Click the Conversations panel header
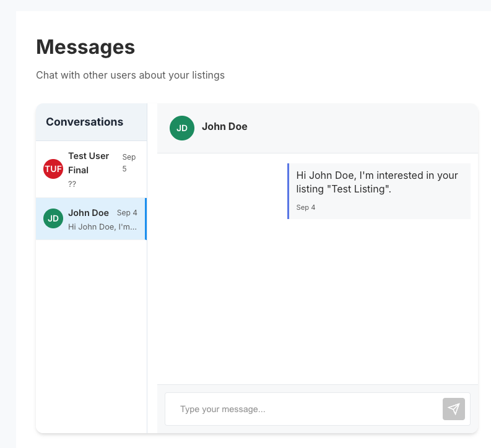 (x=85, y=122)
